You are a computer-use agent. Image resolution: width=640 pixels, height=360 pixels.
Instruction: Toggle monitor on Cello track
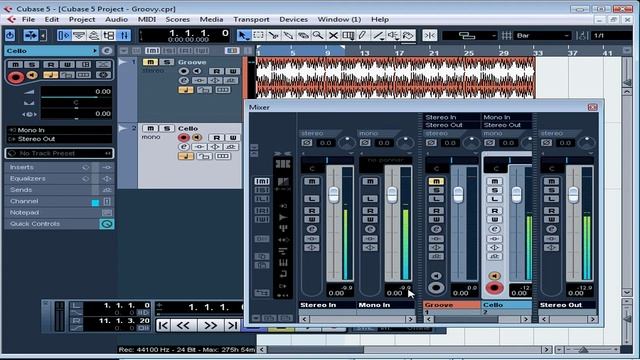[197, 138]
